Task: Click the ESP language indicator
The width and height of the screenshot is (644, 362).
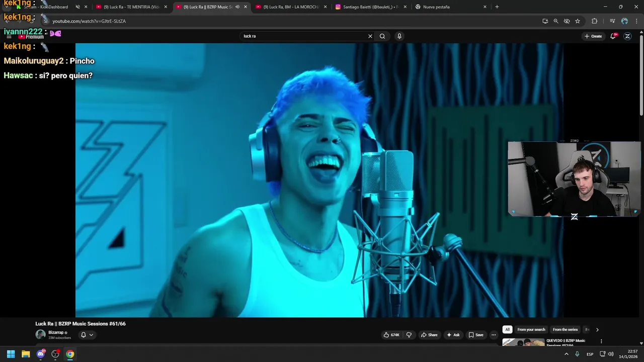Action: pos(590,354)
